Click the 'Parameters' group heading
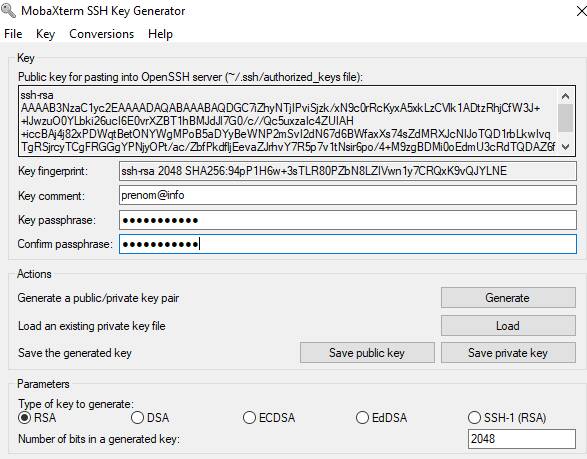The height and width of the screenshot is (459, 587). point(43,384)
